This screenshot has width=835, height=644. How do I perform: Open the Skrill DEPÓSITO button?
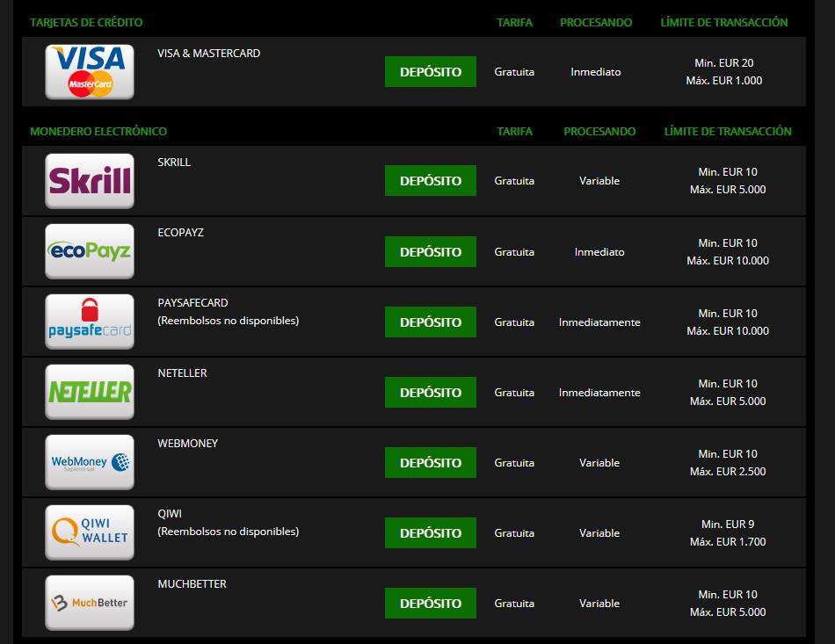click(x=431, y=180)
